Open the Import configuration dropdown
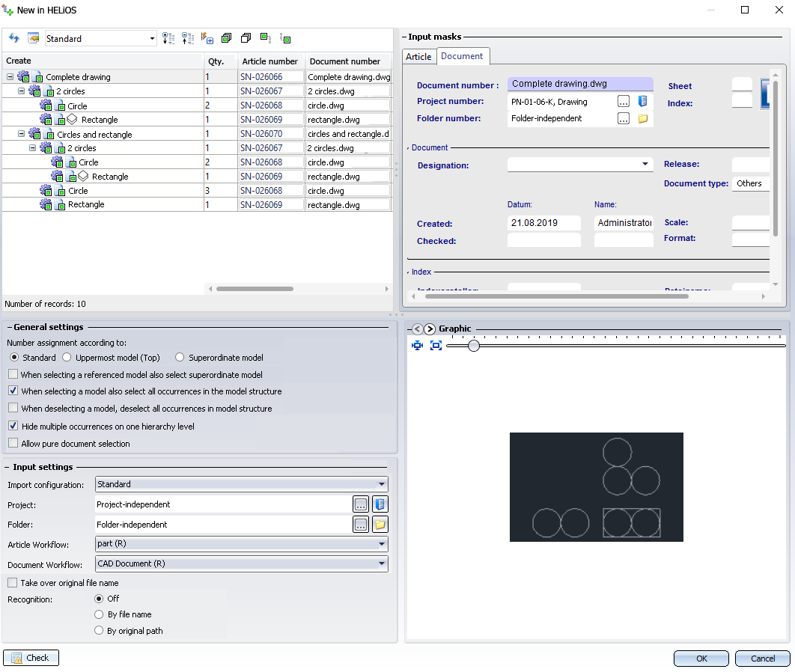 coord(382,484)
